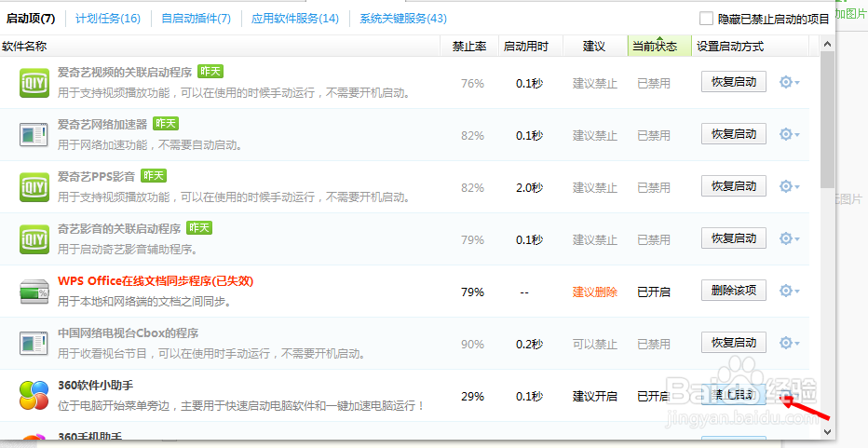The height and width of the screenshot is (448, 868).
Task: Click 删除该项 for WPS Office同步程序
Action: 734,291
